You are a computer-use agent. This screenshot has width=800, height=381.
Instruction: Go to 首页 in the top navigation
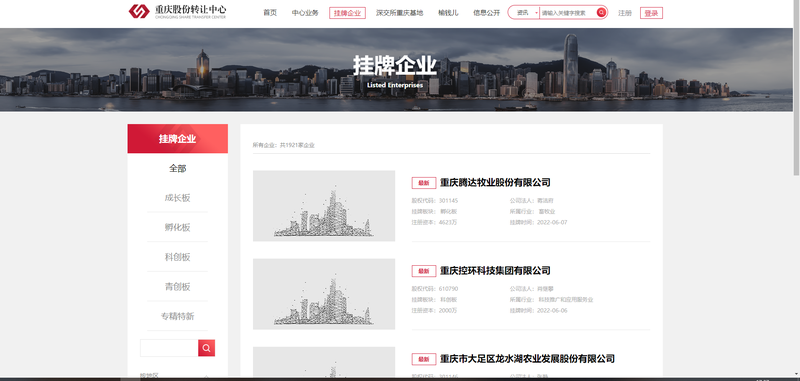(x=270, y=13)
